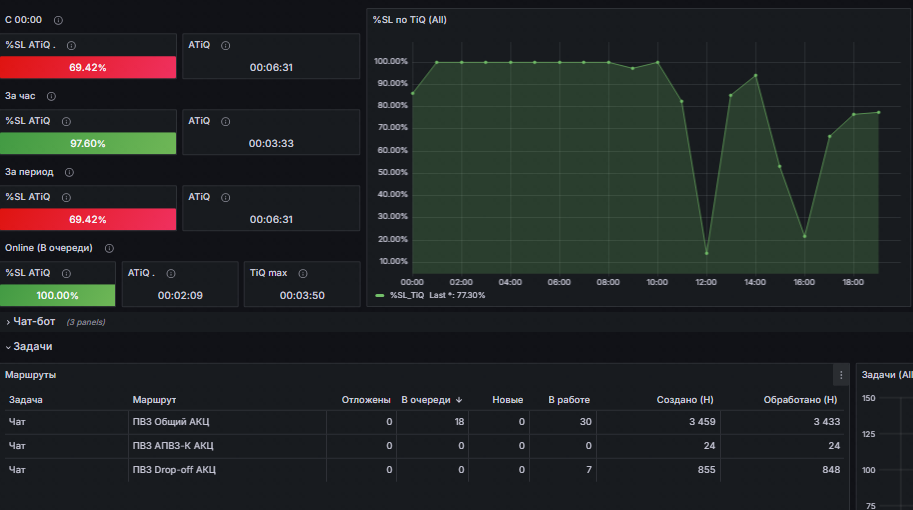The height and width of the screenshot is (510, 913).
Task: Click the ПВЗ Drop-off АКЦ row
Action: coord(424,470)
